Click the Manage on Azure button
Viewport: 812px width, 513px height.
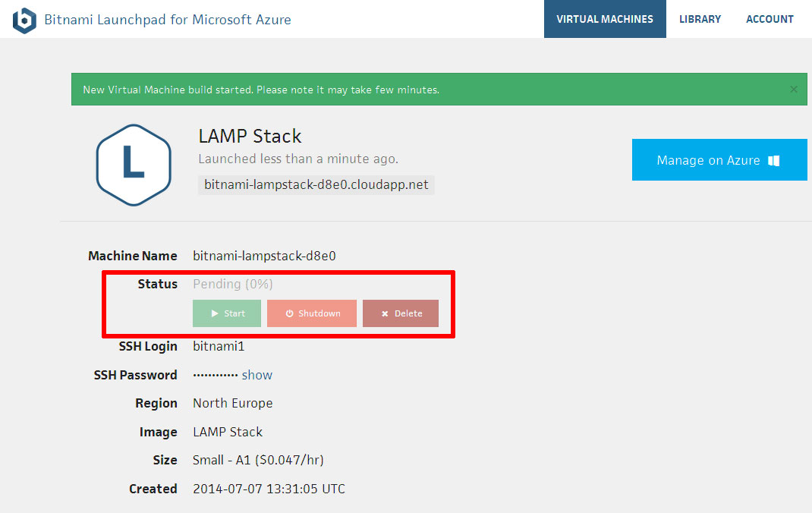pyautogui.click(x=719, y=160)
